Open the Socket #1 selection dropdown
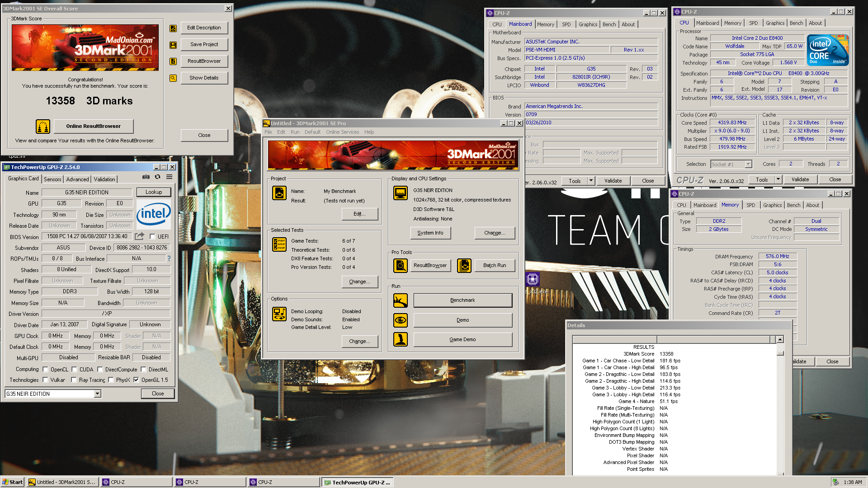Viewport: 868px width, 488px height. point(748,164)
